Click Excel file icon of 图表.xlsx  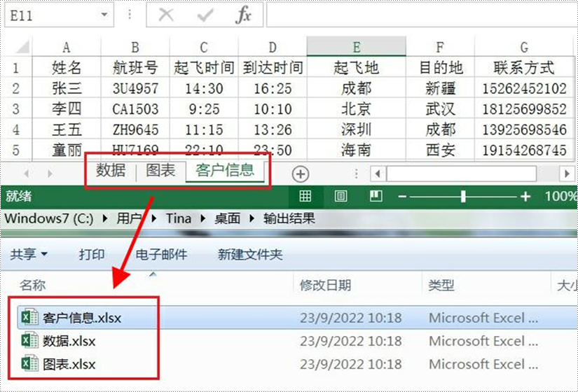coord(29,363)
